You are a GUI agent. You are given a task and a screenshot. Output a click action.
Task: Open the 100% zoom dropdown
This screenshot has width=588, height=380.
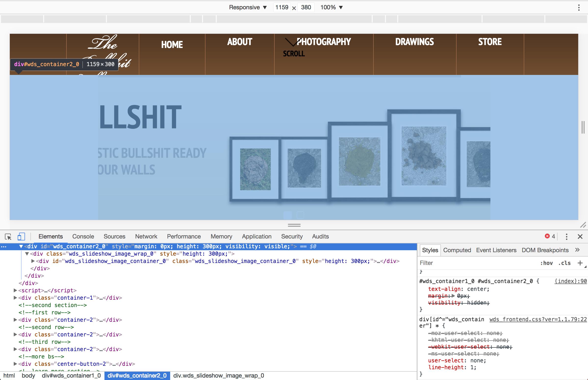click(331, 7)
